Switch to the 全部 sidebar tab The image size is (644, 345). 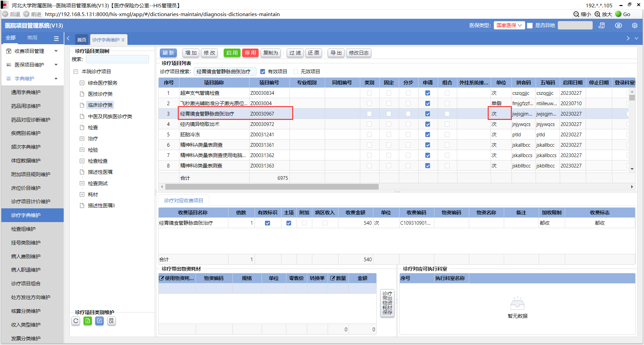tap(11, 38)
